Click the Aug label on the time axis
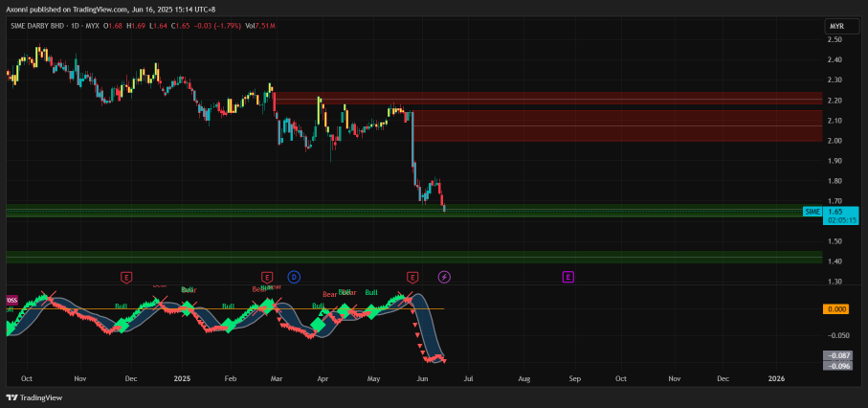Image resolution: width=868 pixels, height=408 pixels. (x=524, y=379)
